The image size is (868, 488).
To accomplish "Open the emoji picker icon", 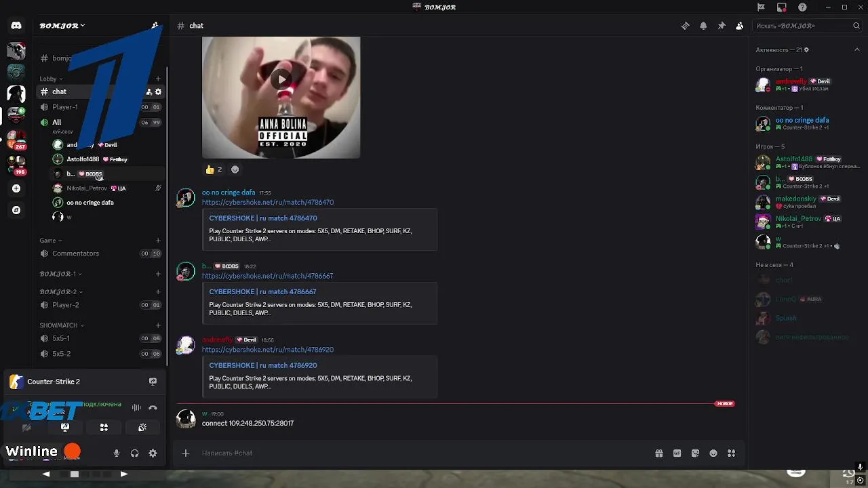I will point(713,453).
